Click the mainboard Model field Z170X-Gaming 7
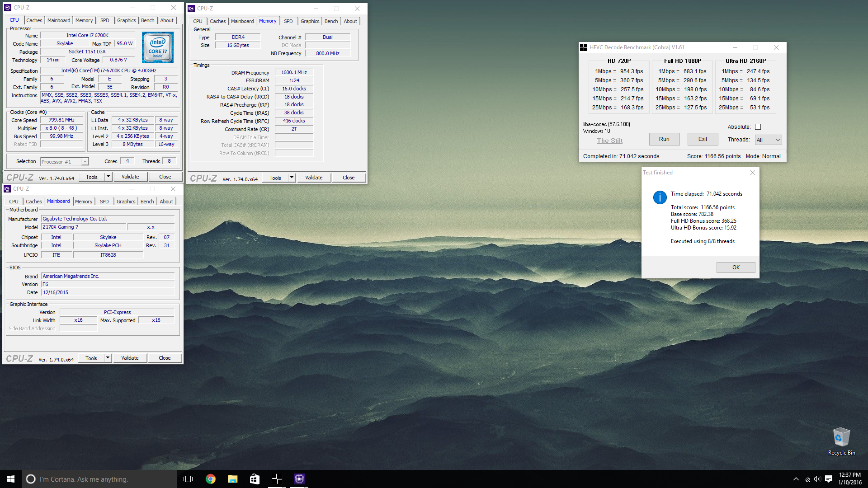 [x=84, y=227]
